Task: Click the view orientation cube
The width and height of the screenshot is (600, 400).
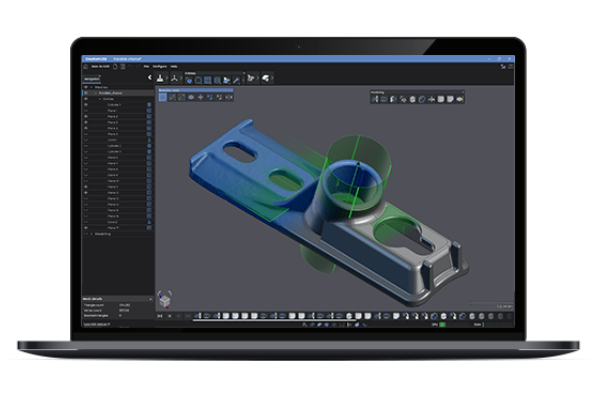Action: point(165,299)
